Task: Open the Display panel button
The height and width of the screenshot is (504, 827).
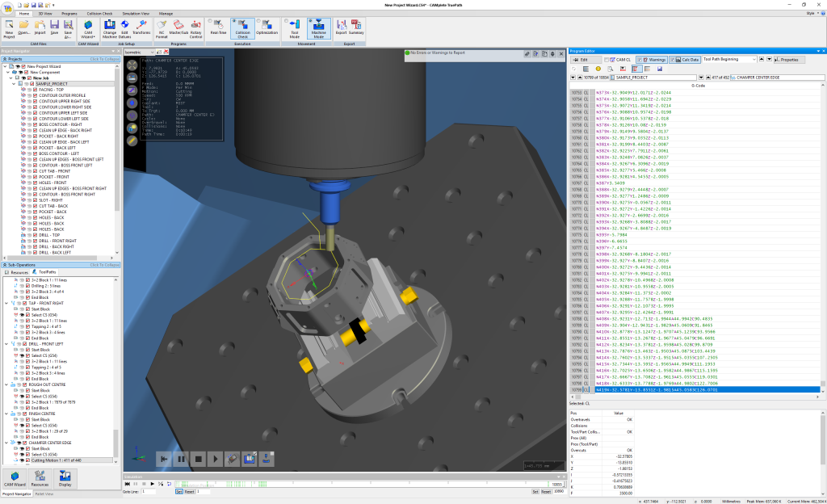Action: click(64, 477)
